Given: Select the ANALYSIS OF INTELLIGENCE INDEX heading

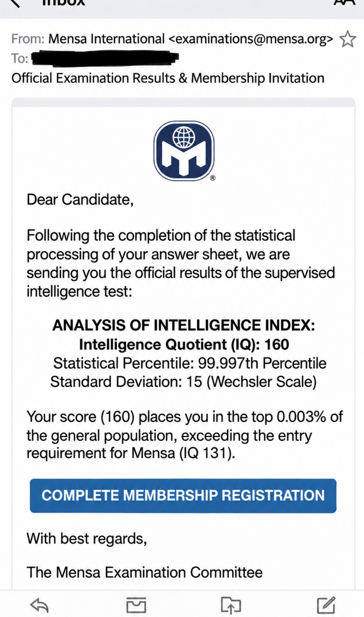Looking at the screenshot, I should click(184, 325).
